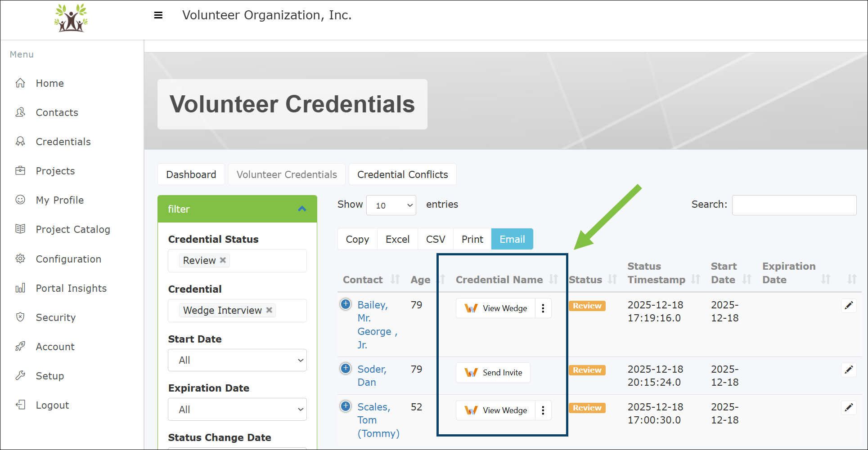868x450 pixels.
Task: Click the Account rocket icon
Action: [20, 346]
